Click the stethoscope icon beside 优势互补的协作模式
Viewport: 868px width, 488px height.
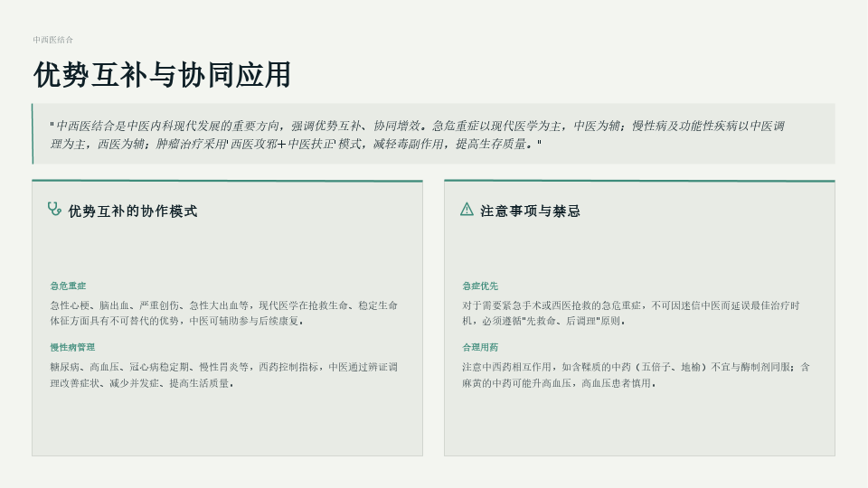(x=54, y=209)
